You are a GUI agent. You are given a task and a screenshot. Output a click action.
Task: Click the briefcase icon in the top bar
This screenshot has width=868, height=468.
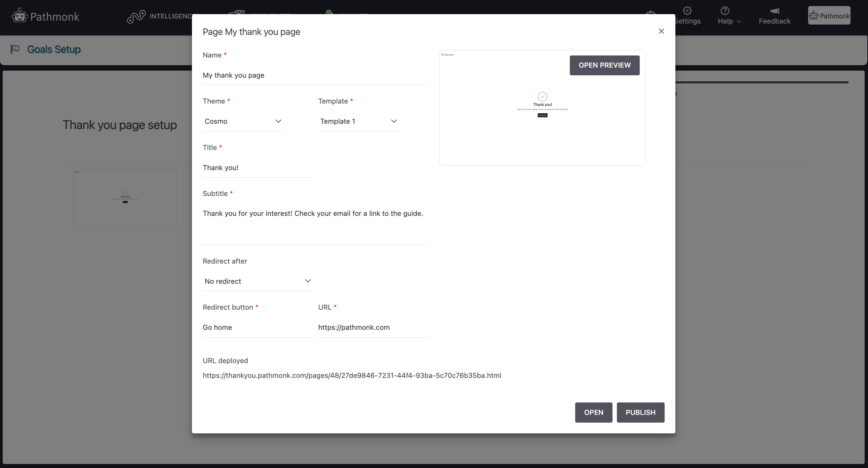pos(652,12)
